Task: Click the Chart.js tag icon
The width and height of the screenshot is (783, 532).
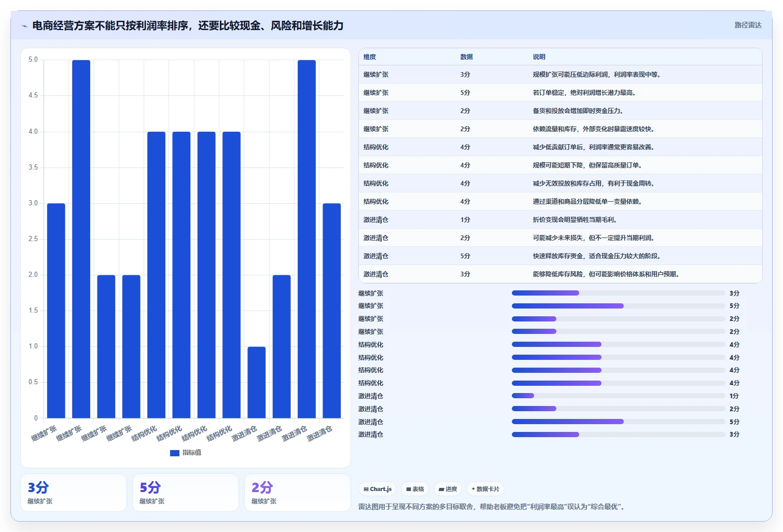Action: pyautogui.click(x=366, y=489)
